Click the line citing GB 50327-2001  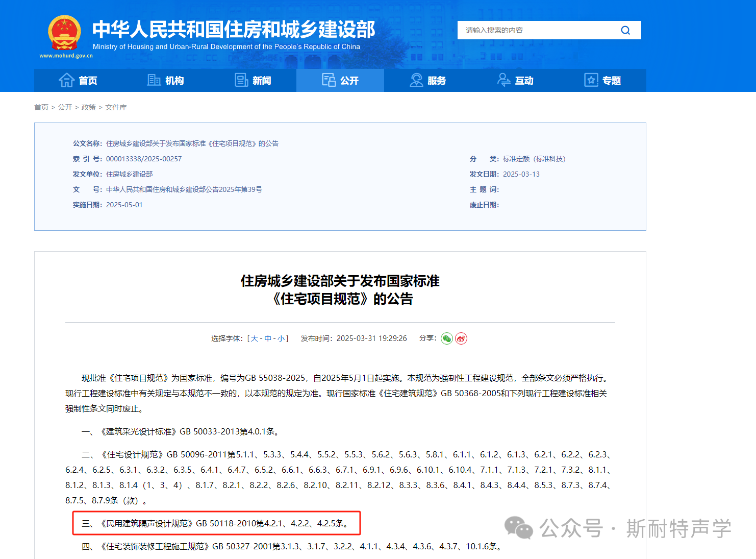click(293, 546)
